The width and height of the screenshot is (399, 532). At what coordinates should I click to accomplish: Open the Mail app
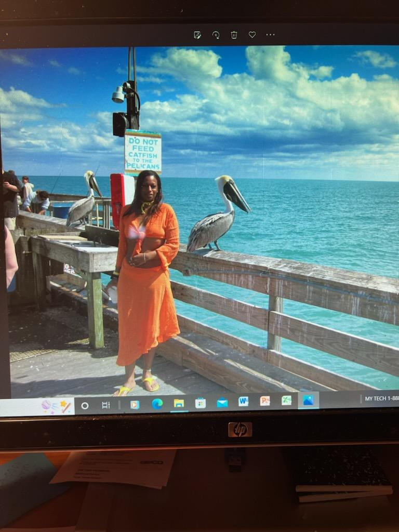point(222,402)
